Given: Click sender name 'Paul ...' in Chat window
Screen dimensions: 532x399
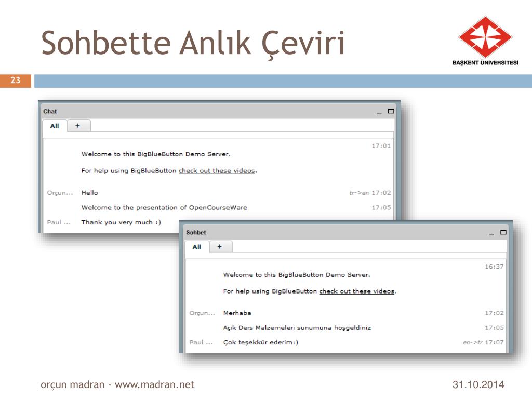Looking at the screenshot, I should [x=59, y=222].
